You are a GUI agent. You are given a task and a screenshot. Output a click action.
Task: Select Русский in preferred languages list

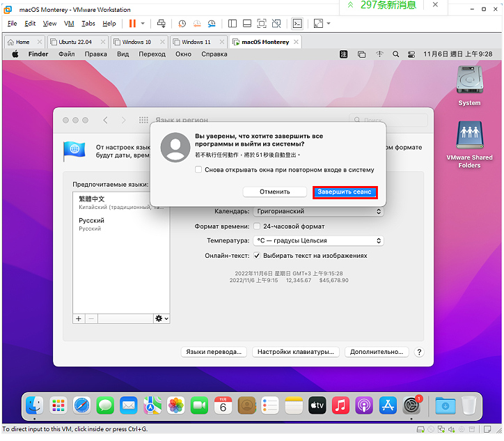tap(121, 224)
